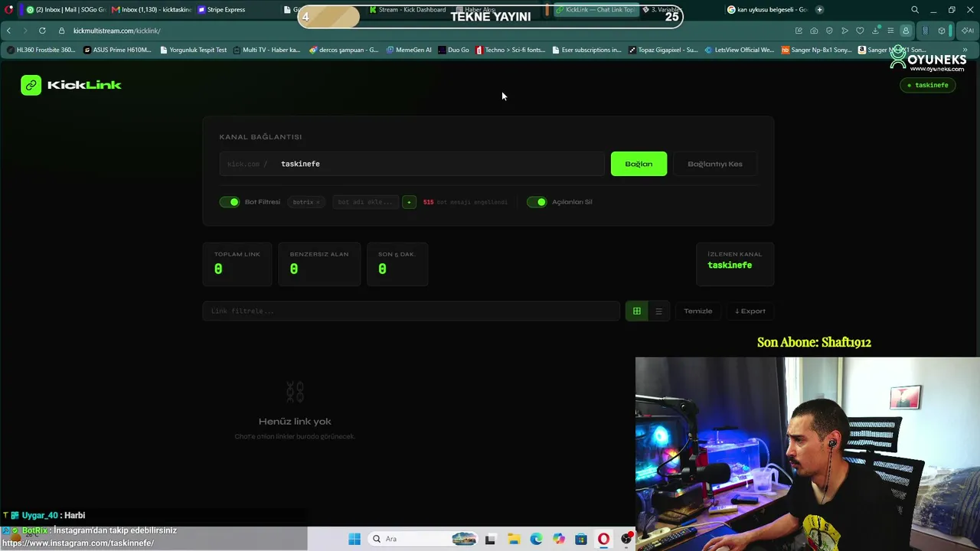Reload the page with the refresh icon

42,31
